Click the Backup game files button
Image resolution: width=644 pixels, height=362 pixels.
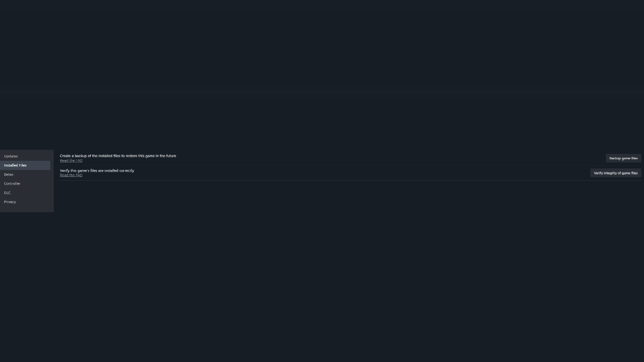(x=623, y=158)
